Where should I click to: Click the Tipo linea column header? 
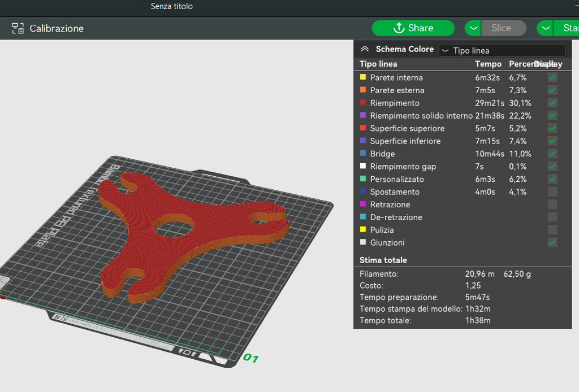click(x=378, y=64)
